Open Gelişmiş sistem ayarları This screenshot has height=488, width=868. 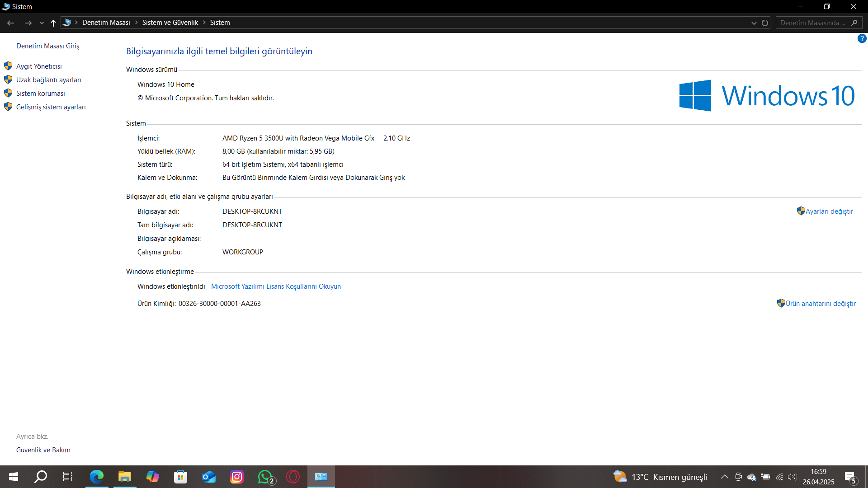click(x=51, y=107)
